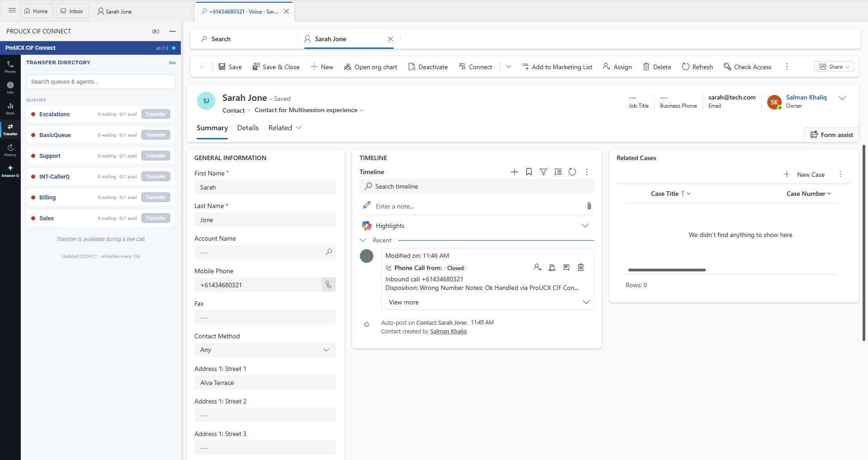
Task: Open the phone call record icon
Action: coord(566,267)
